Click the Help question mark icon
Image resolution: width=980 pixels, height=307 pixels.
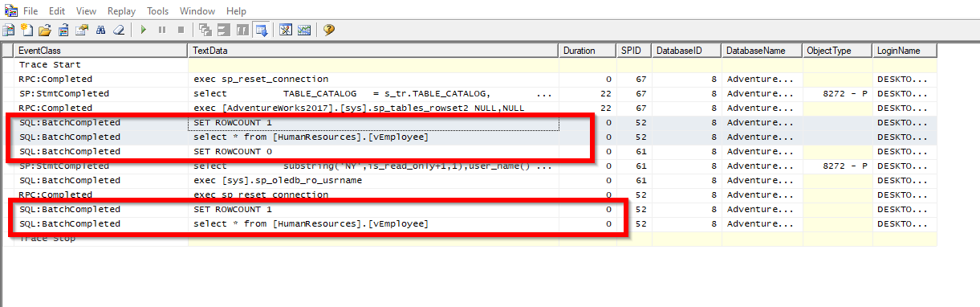pyautogui.click(x=329, y=30)
